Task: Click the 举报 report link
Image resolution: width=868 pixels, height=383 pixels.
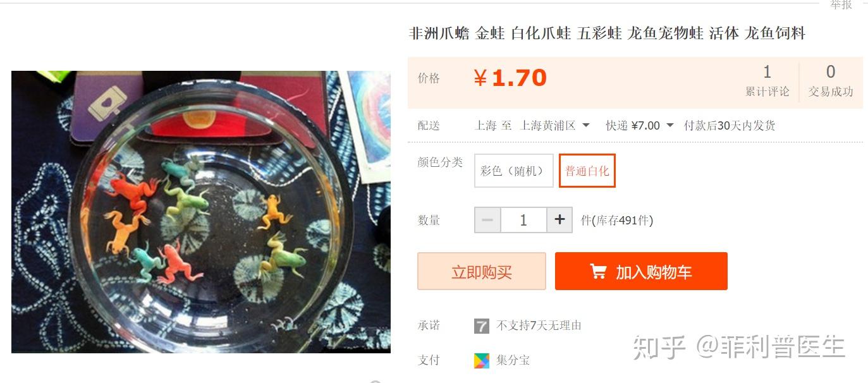Action: click(841, 4)
